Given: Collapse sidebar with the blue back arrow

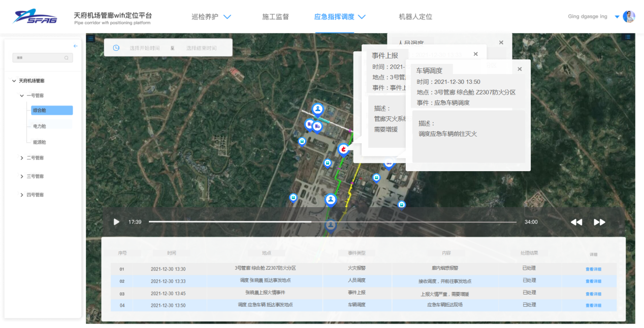Looking at the screenshot, I should (75, 46).
